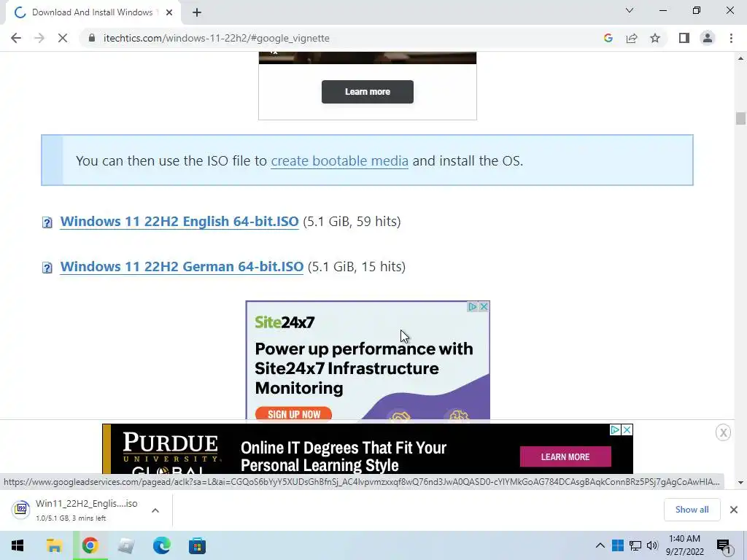Open File Explorer from taskbar

pyautogui.click(x=54, y=545)
